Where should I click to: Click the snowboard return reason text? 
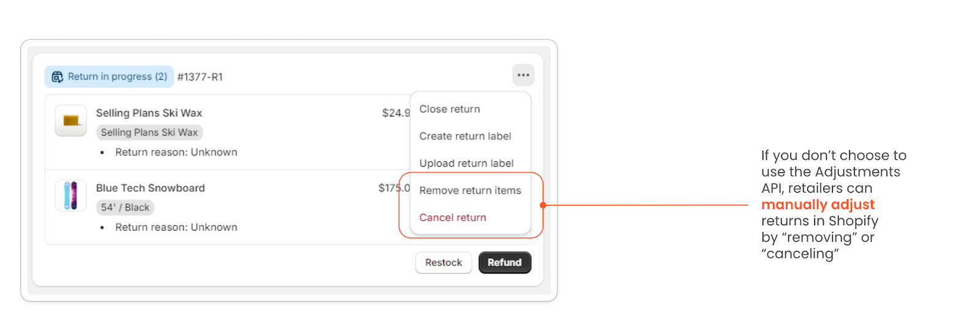[176, 227]
